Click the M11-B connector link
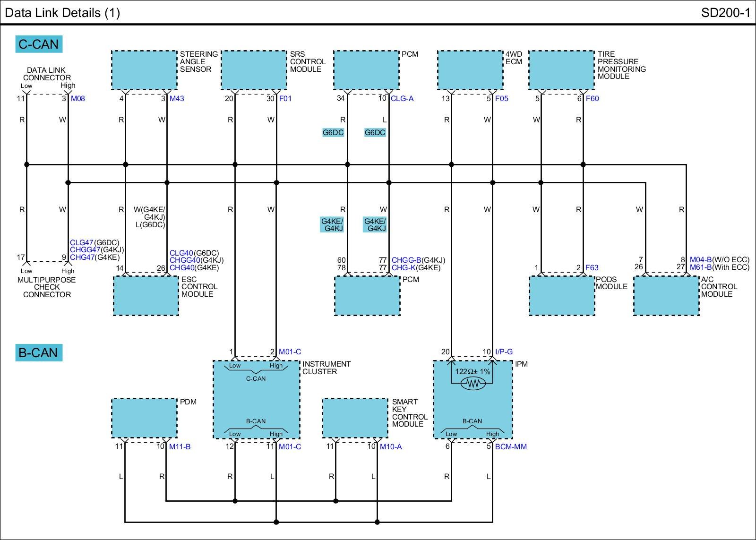Screen dimensions: 756x540 point(180,447)
